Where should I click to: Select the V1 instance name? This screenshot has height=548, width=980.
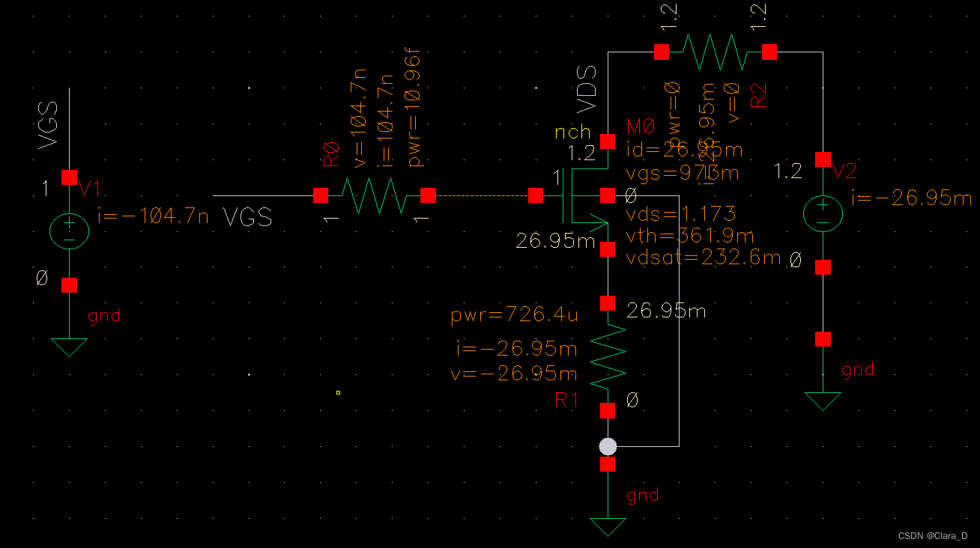tap(90, 189)
